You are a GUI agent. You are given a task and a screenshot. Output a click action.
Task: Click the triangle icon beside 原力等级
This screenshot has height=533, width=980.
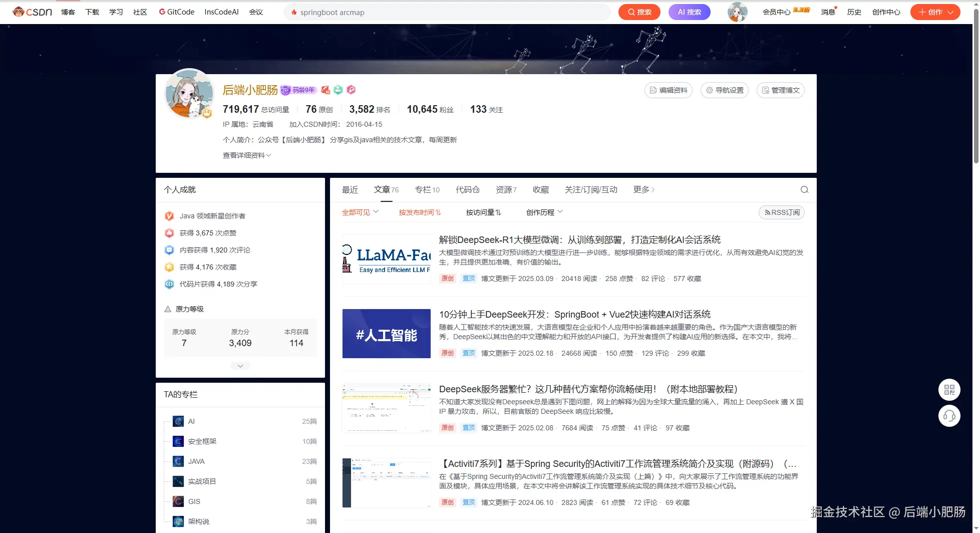click(x=168, y=309)
